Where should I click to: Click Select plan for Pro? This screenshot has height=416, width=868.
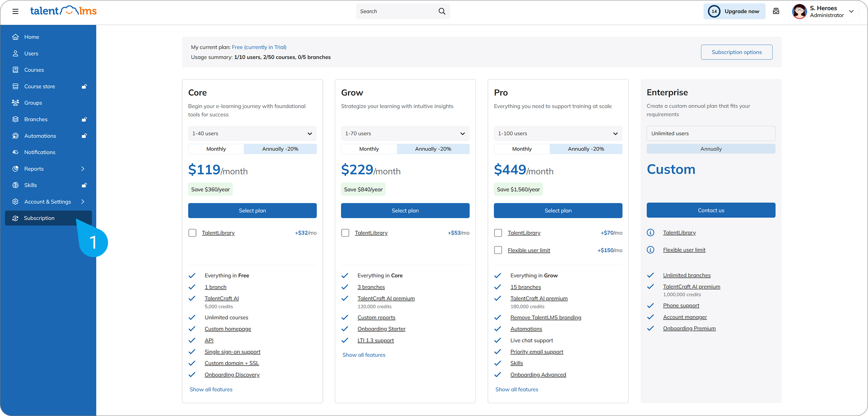(x=558, y=211)
